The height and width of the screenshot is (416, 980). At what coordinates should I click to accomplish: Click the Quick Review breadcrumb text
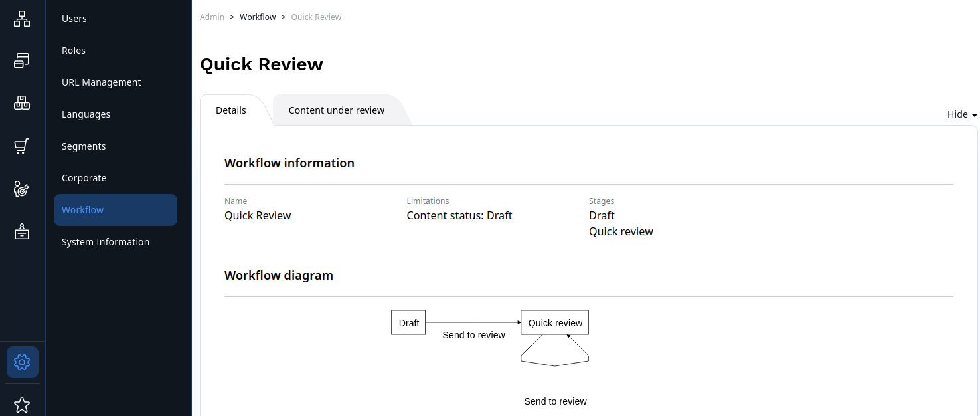316,17
